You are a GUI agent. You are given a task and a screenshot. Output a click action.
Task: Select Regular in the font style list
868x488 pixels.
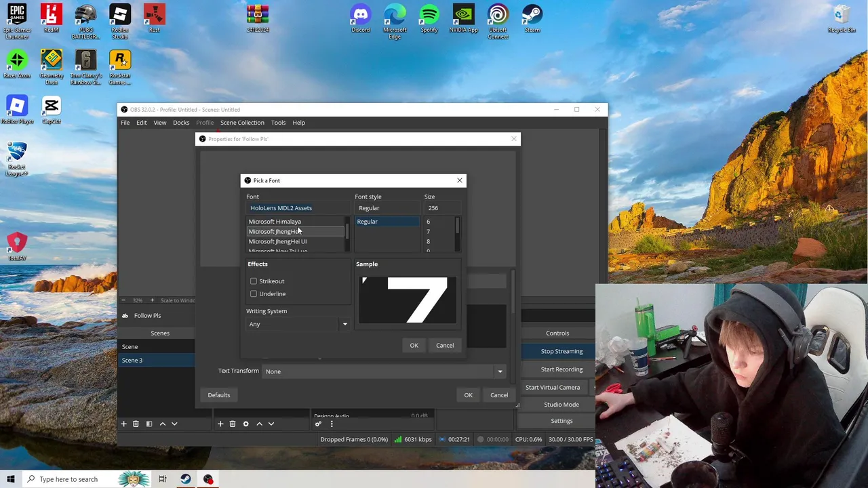(387, 222)
